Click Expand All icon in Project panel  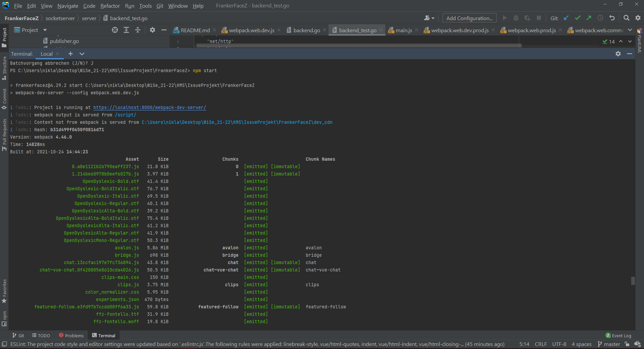click(x=126, y=30)
